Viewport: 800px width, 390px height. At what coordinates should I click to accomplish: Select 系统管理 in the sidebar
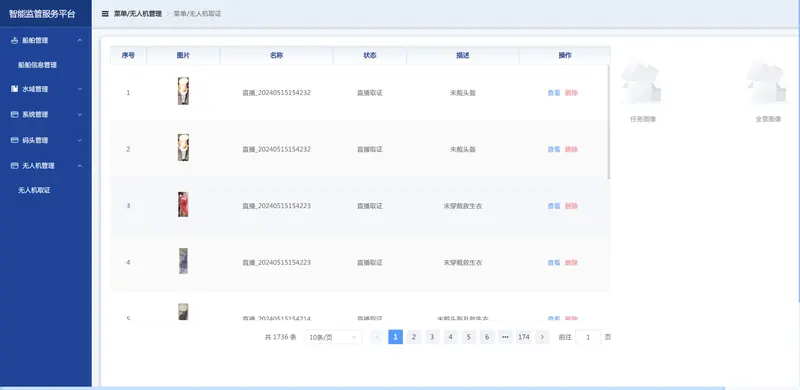pyautogui.click(x=35, y=114)
